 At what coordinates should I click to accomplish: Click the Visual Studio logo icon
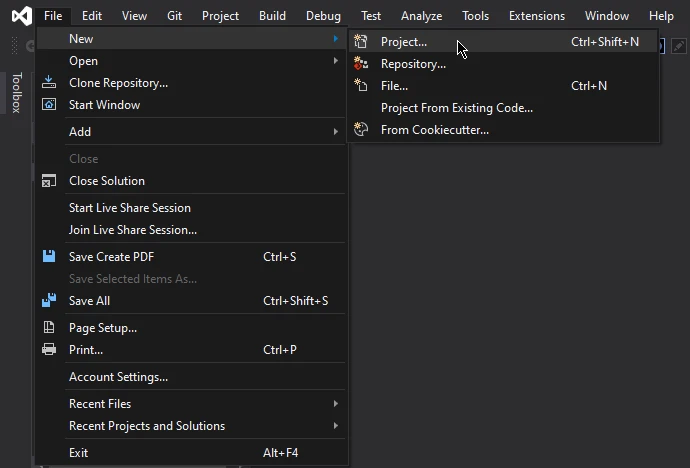point(20,16)
